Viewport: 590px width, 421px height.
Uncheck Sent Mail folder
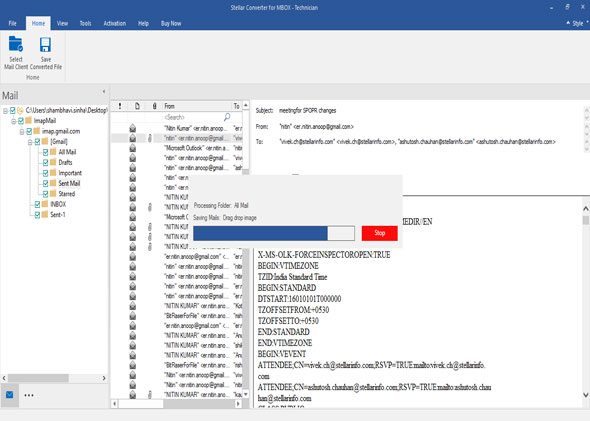pyautogui.click(x=46, y=183)
